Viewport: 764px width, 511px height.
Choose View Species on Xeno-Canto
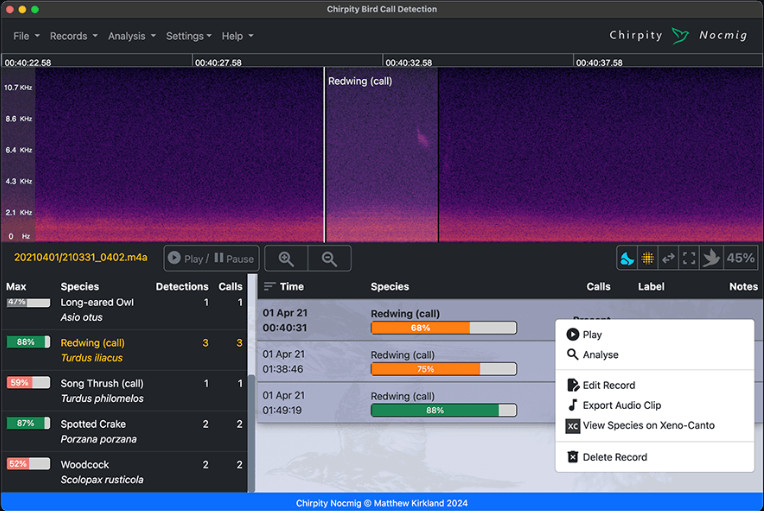(654, 425)
